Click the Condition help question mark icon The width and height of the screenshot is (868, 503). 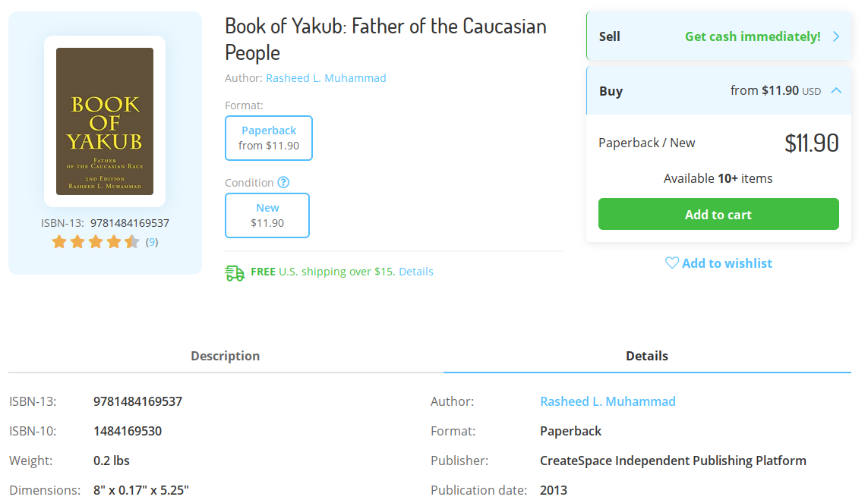click(x=283, y=182)
